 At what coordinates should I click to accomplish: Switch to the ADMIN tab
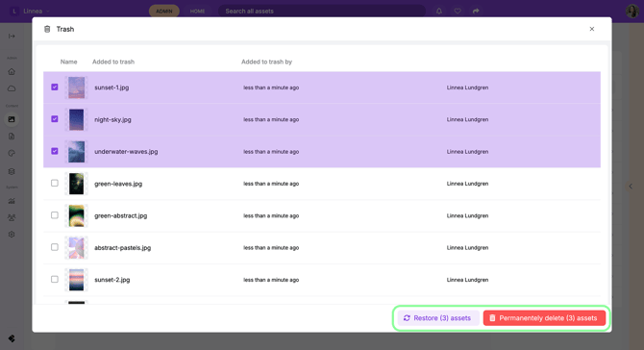click(164, 12)
